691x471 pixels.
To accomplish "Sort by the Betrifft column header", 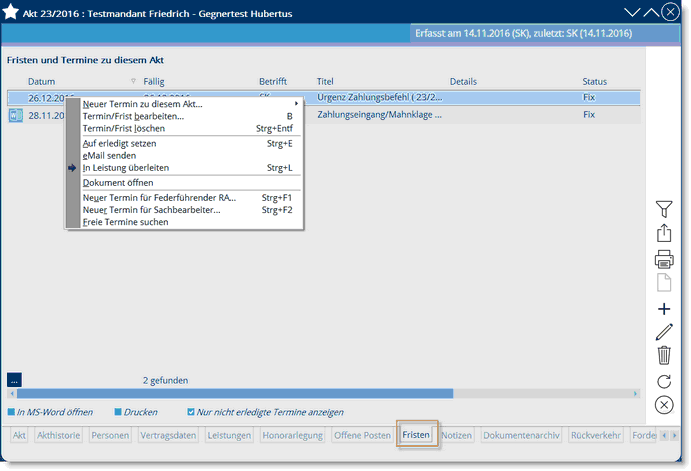I will tap(273, 82).
